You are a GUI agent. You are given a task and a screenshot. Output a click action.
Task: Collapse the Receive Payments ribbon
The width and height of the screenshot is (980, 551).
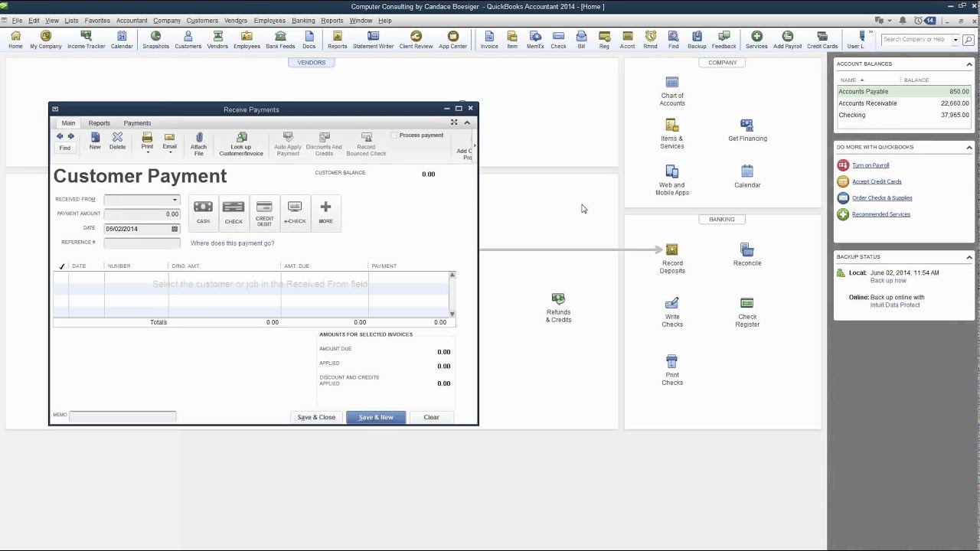(467, 122)
